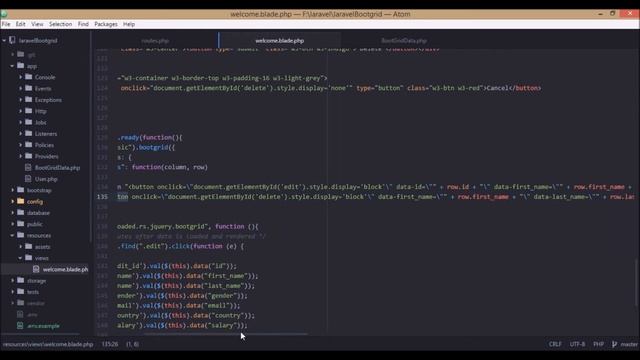Click the Exceptions folder icon
Viewport: 640px width, 360px height.
pos(29,100)
